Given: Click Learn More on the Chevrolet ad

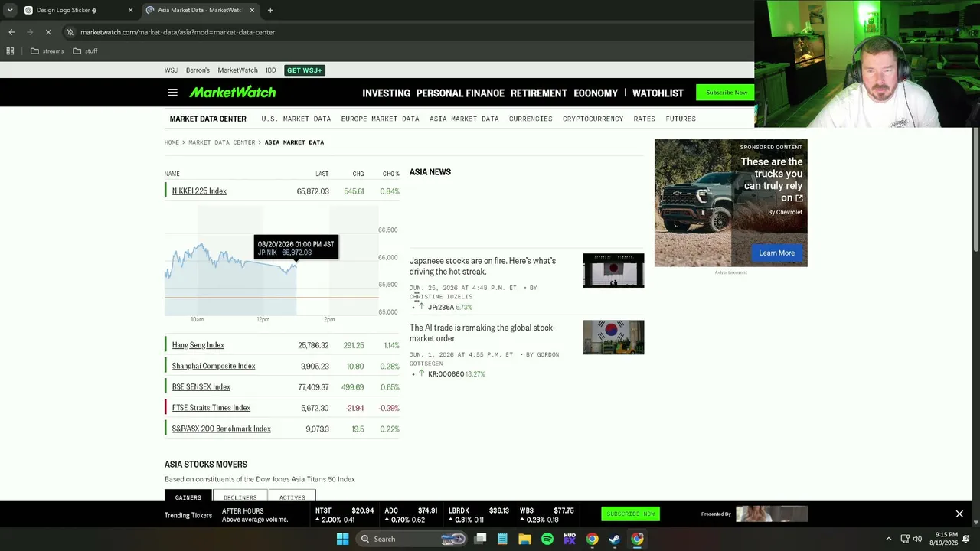Looking at the screenshot, I should pos(776,253).
